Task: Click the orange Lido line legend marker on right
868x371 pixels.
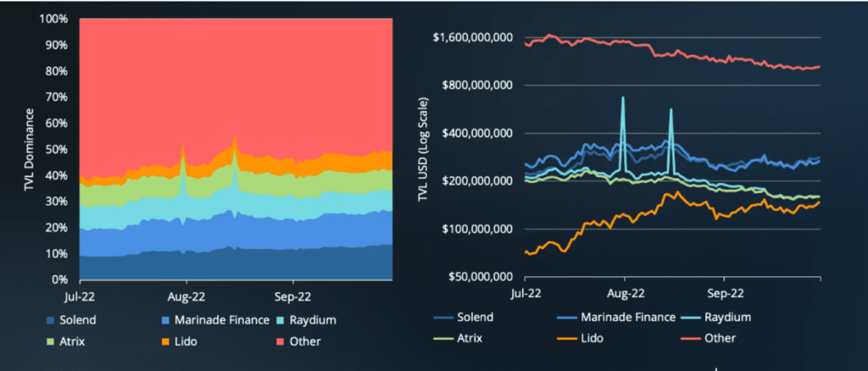Action: (x=567, y=338)
